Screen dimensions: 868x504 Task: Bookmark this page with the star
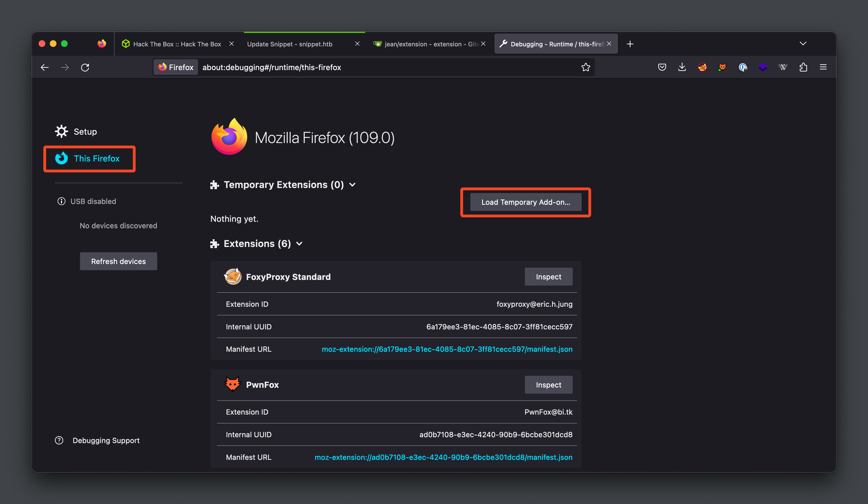tap(586, 67)
